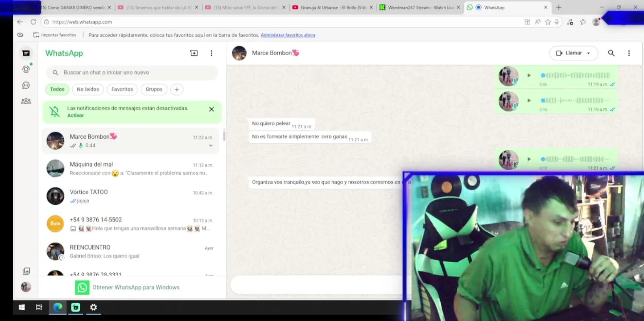Screen dimensions: 644x321
Task: Dismiss the notifications disabled banner
Action: [x=211, y=109]
